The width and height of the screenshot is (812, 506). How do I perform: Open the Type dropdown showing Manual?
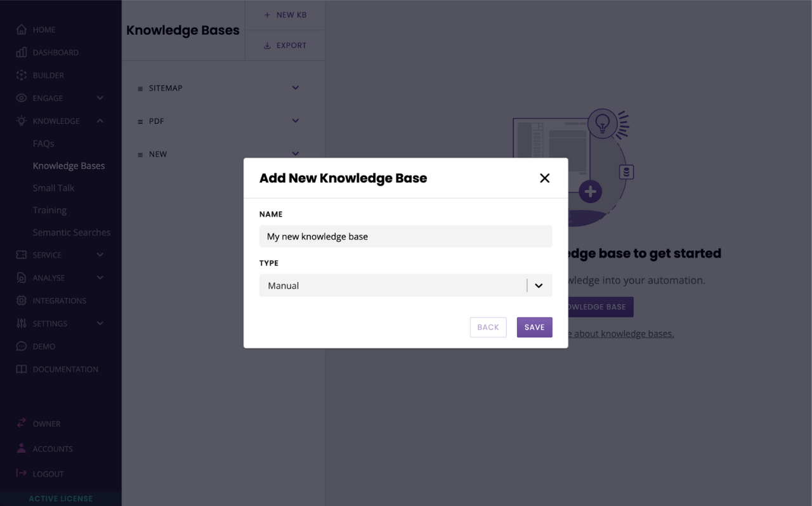(406, 286)
